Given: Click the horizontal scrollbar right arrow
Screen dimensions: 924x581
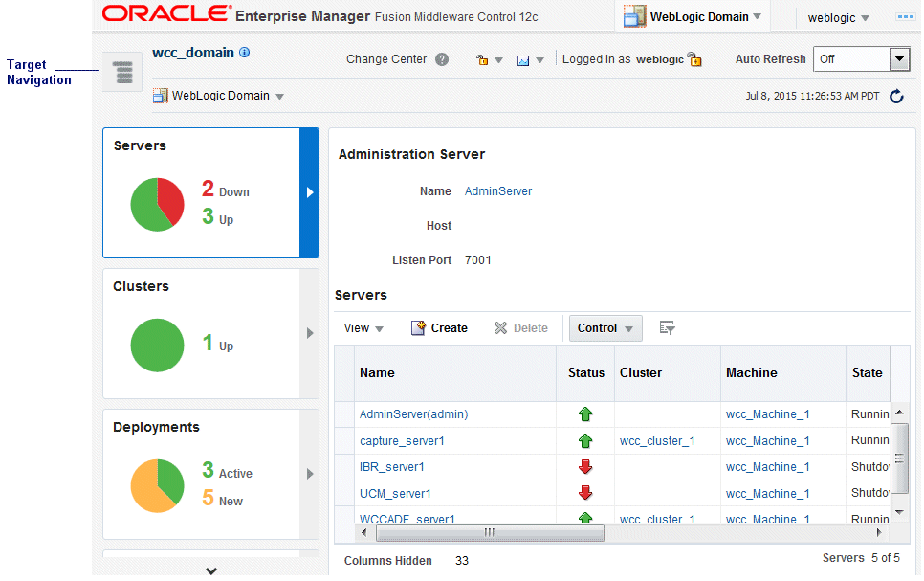Looking at the screenshot, I should click(x=879, y=532).
